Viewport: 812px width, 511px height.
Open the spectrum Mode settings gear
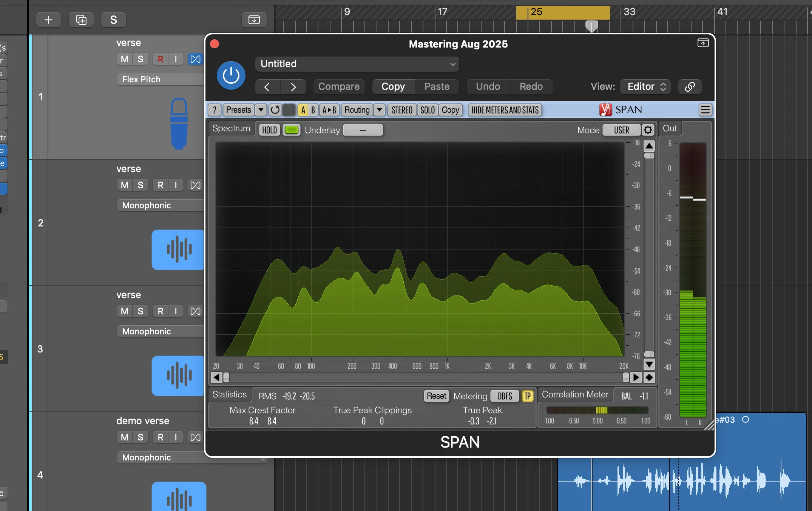648,130
